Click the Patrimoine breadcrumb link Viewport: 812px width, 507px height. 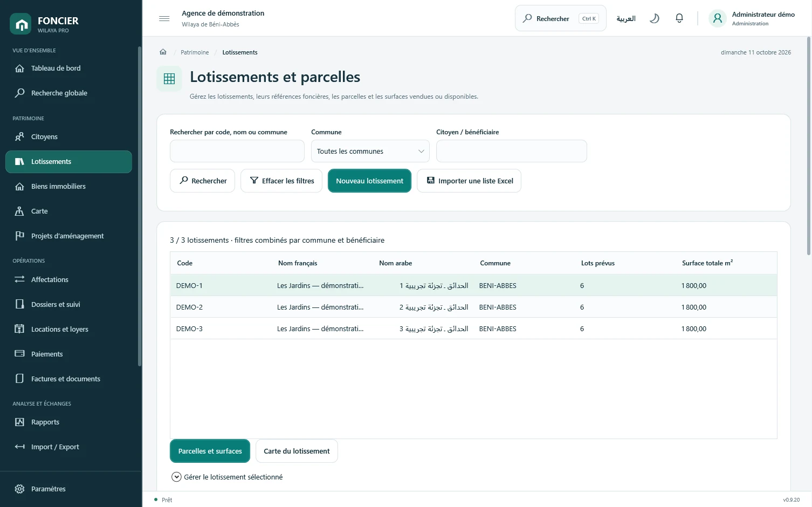195,52
